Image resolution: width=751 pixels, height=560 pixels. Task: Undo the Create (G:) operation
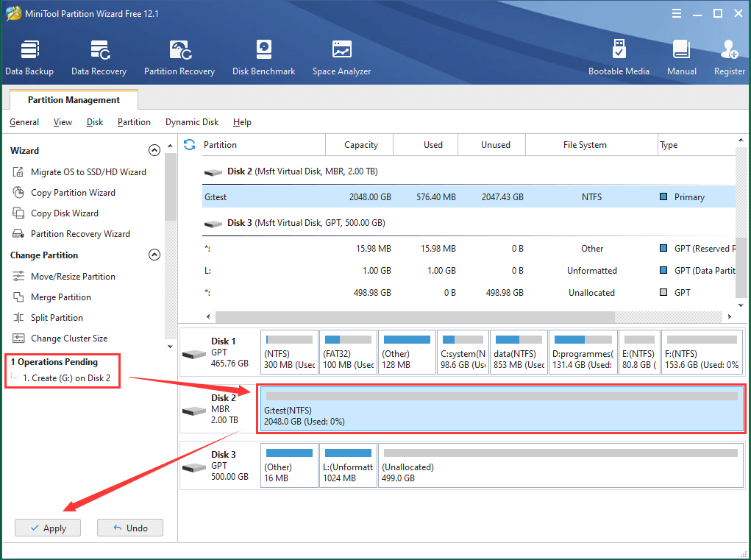129,528
